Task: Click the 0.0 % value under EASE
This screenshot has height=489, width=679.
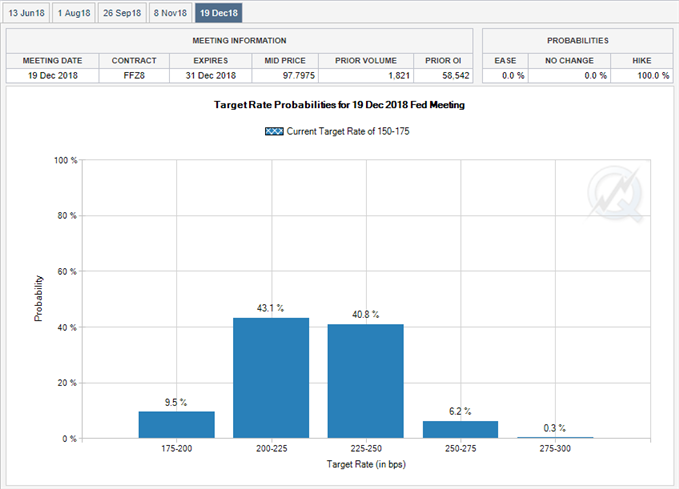Action: click(513, 75)
